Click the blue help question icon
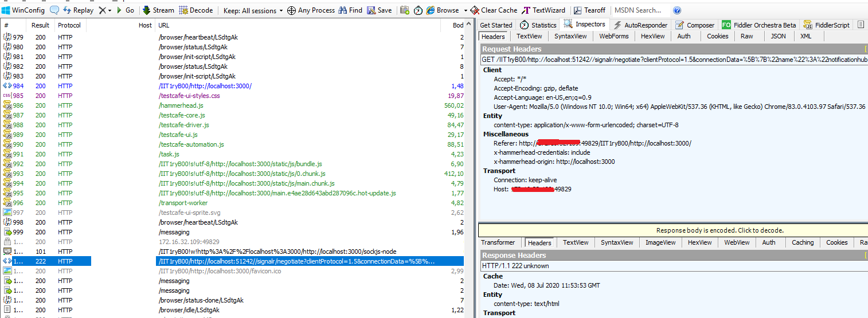The width and height of the screenshot is (868, 318). click(677, 10)
